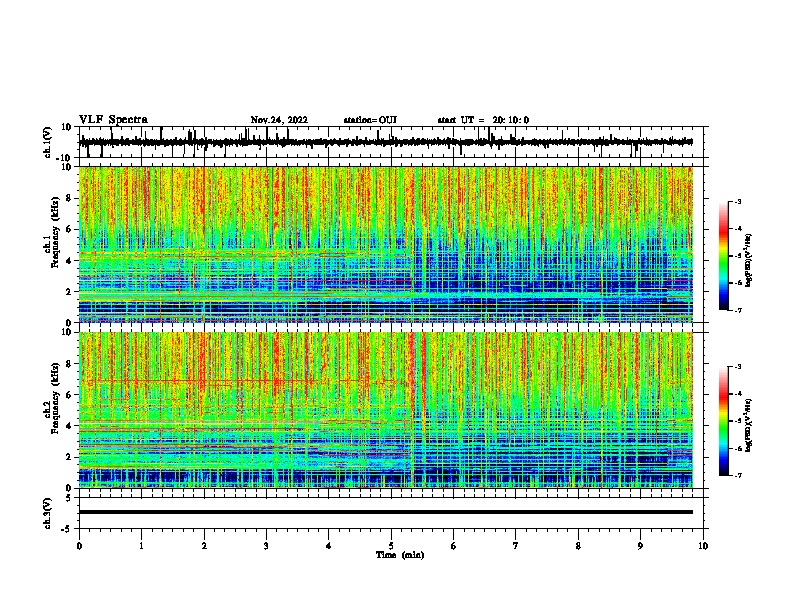
Task: Click the "8" kHz tick of ch.2 spectrogram
Action: [x=69, y=364]
